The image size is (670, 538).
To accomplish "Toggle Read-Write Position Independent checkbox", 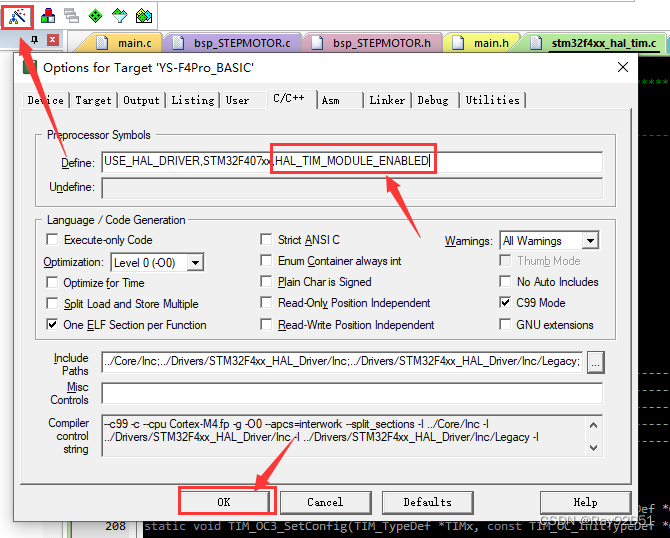I will tap(266, 325).
